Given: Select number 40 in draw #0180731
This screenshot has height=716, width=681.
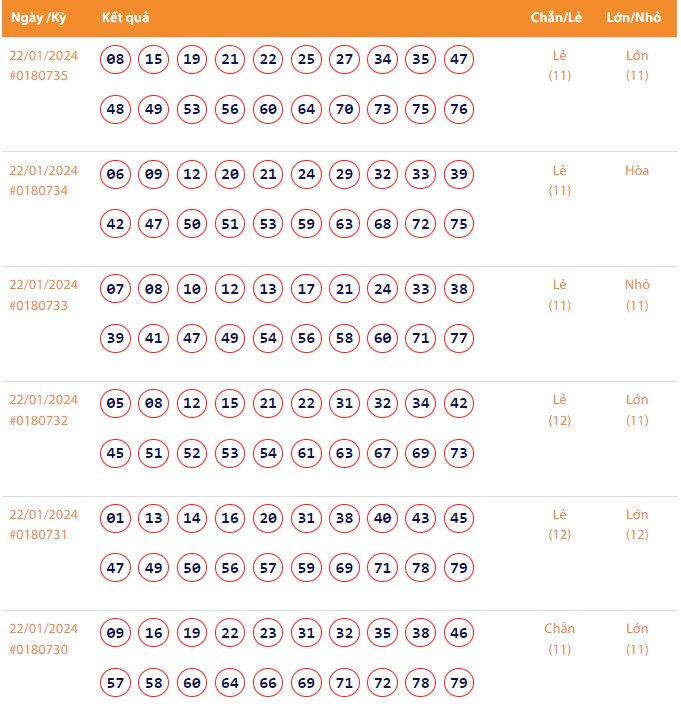Looking at the screenshot, I should point(383,519).
